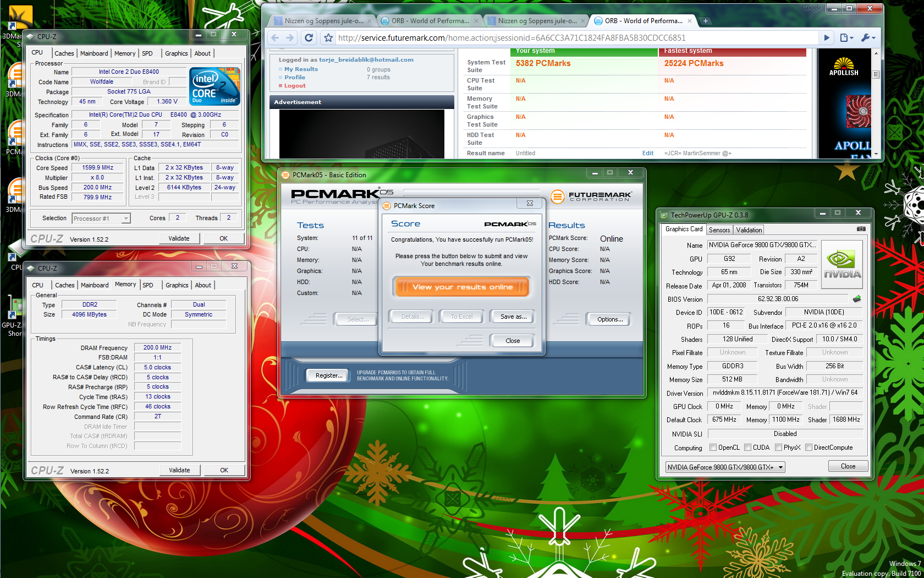This screenshot has height=578, width=924.
Task: Click Validate in the top CPU-Z window
Action: tap(179, 238)
